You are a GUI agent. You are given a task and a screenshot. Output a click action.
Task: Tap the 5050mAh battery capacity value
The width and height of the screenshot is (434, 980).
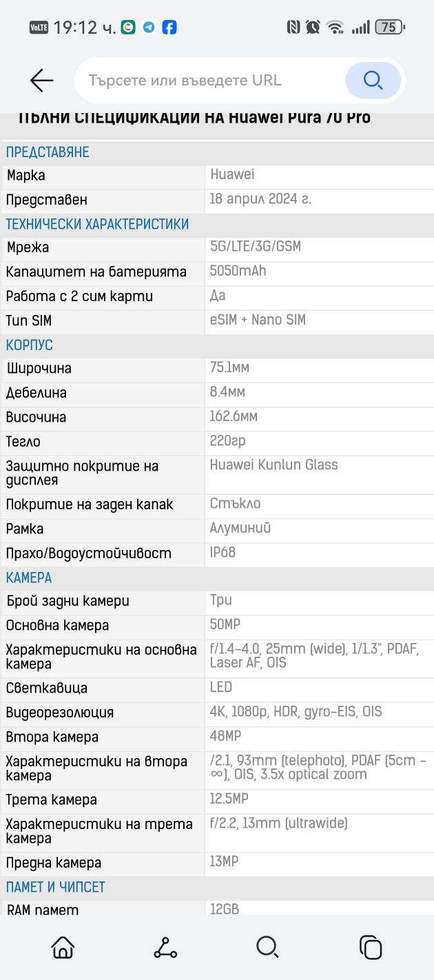tap(238, 271)
